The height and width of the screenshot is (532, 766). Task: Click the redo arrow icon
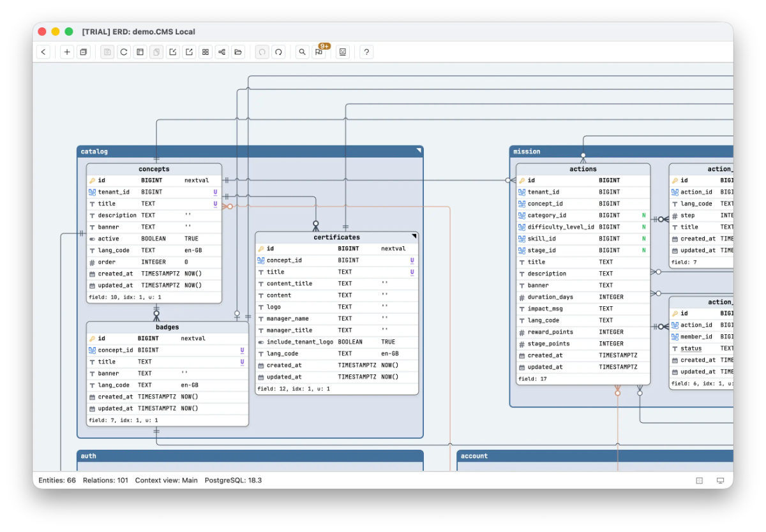coord(278,52)
